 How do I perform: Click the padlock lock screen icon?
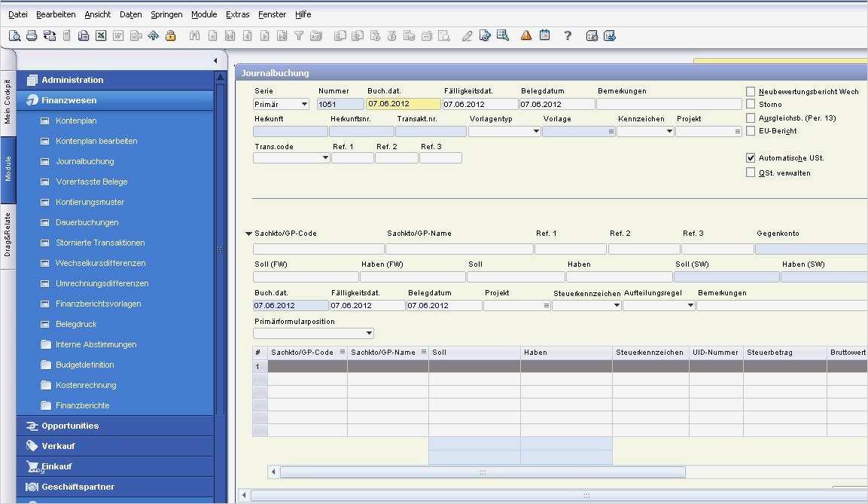(x=170, y=35)
